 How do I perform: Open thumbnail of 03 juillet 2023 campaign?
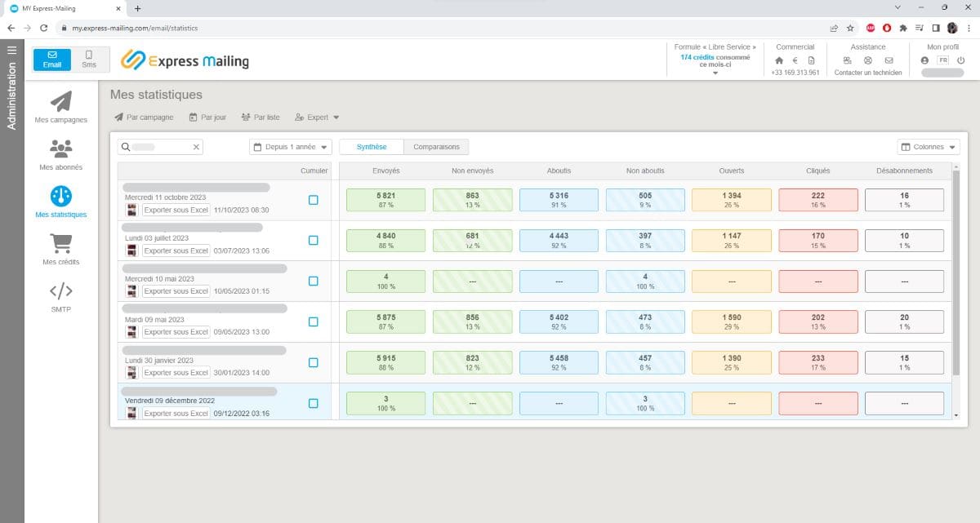[131, 250]
